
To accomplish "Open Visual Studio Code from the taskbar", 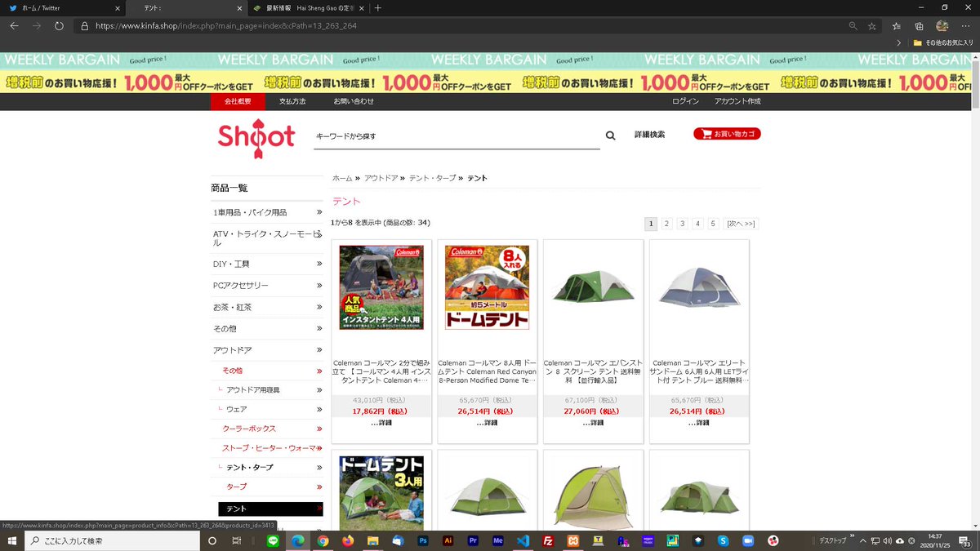I will click(x=523, y=540).
